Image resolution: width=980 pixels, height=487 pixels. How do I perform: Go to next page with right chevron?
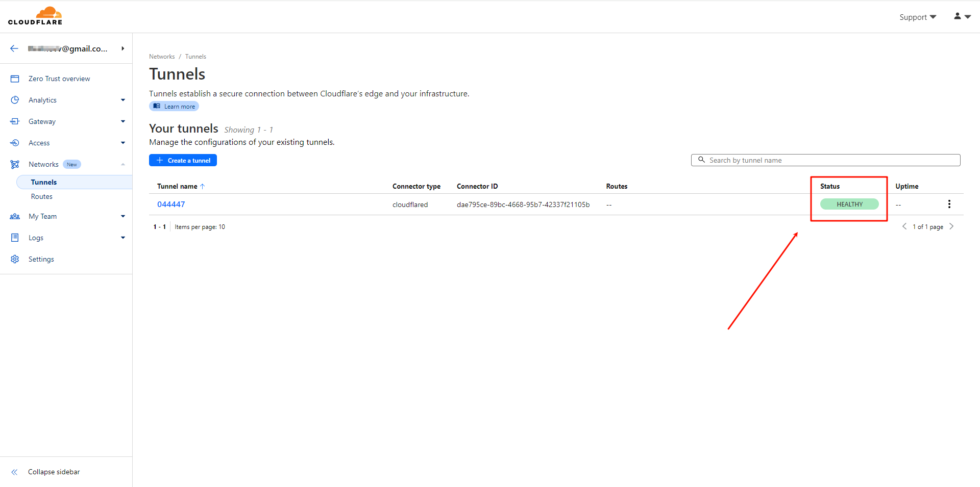[x=951, y=226]
